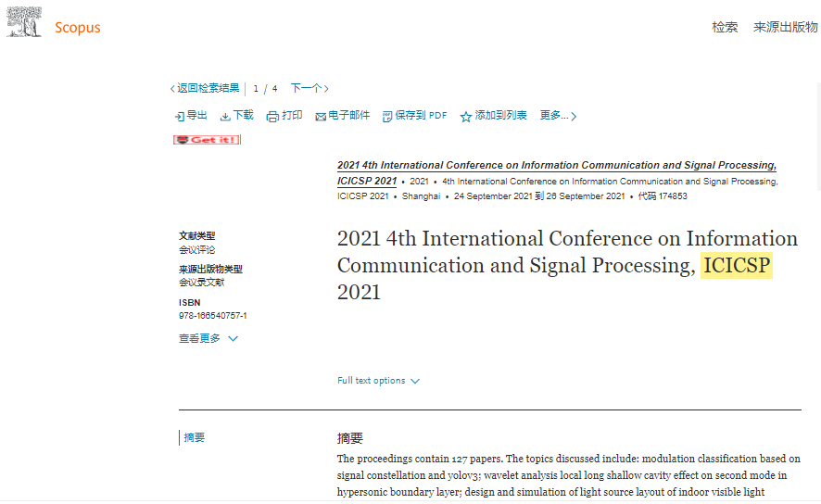Jump to 摘要 section in sidebar

[195, 437]
